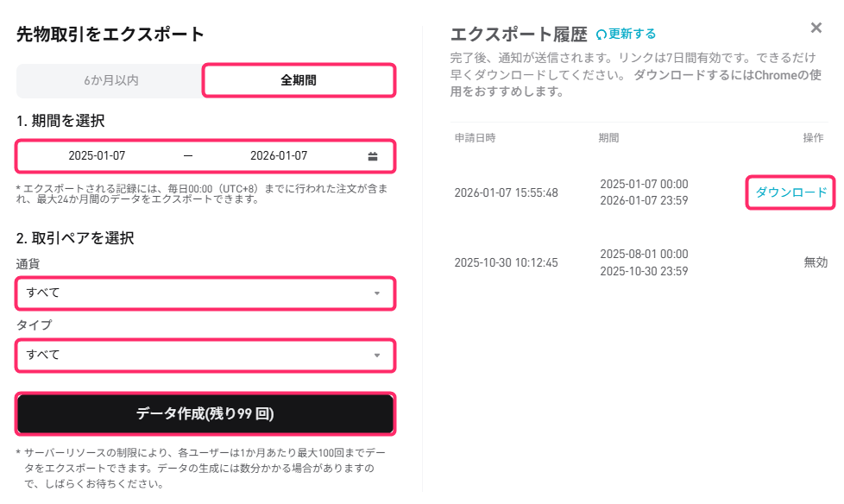Click the ダウンロード link
This screenshot has height=504, width=844.
(x=790, y=192)
